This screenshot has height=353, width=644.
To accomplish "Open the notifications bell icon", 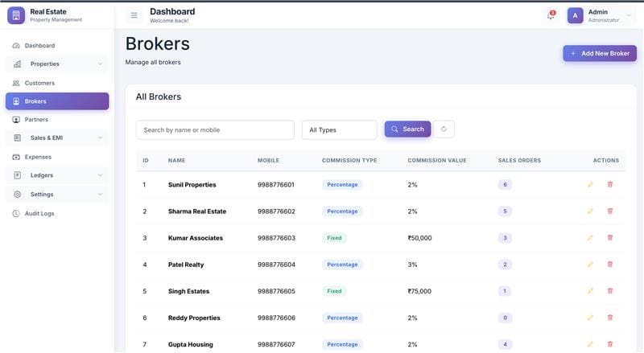I will point(551,15).
